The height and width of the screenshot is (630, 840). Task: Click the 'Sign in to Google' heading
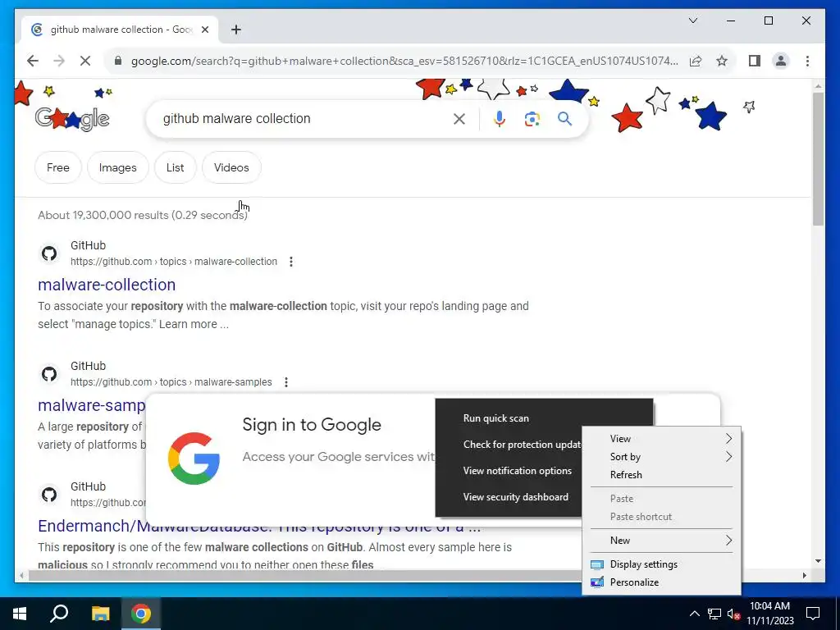pos(311,425)
